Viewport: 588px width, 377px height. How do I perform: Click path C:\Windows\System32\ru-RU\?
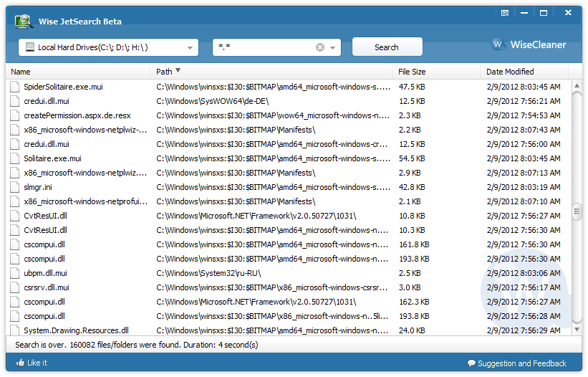(x=208, y=273)
